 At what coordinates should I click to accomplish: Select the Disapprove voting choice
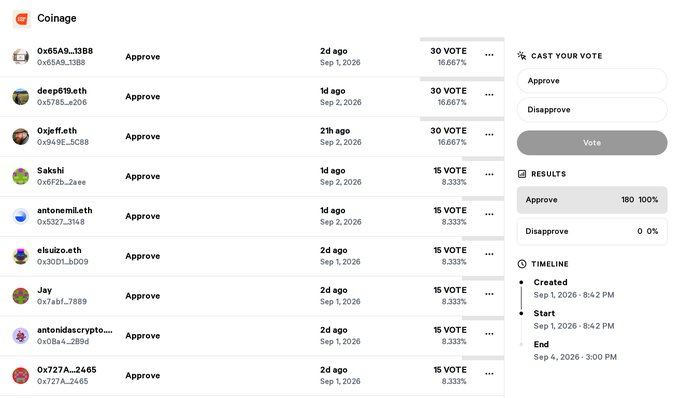(592, 110)
